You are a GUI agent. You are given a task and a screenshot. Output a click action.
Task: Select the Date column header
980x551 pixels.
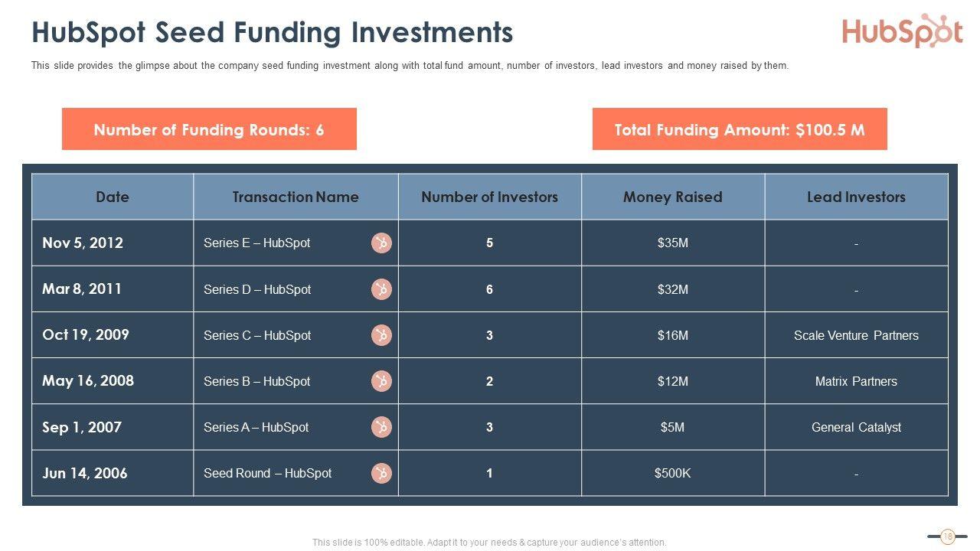(113, 197)
